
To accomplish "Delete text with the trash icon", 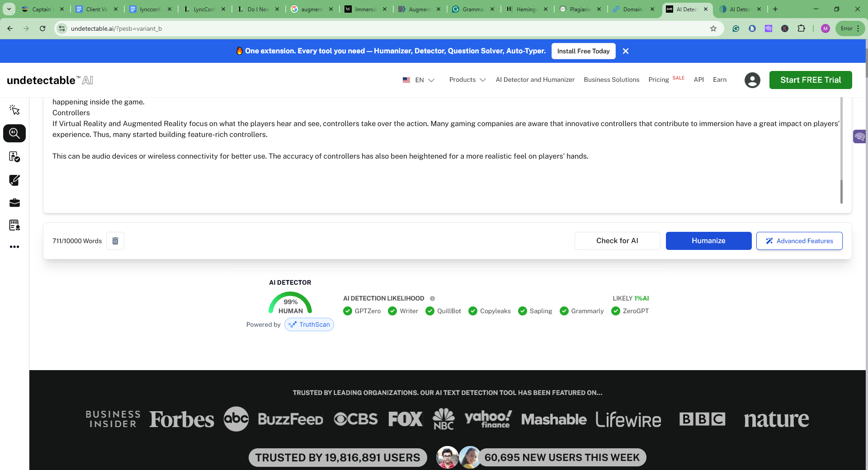I will pos(115,241).
